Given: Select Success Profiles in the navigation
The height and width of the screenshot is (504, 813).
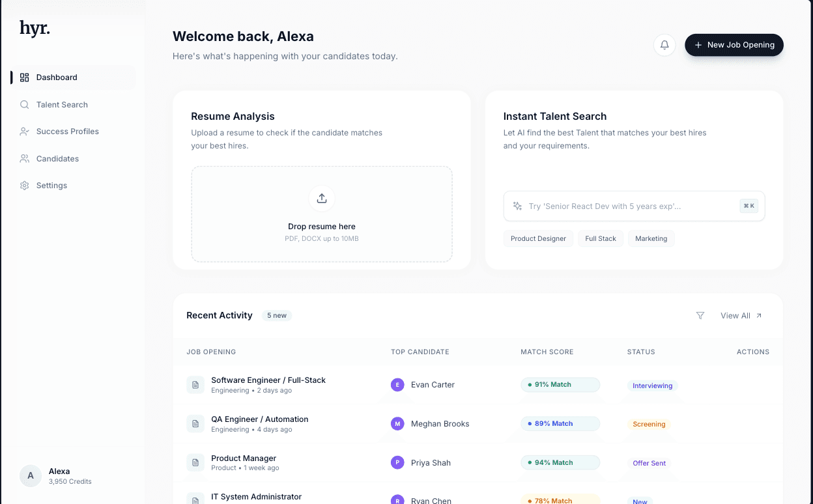Looking at the screenshot, I should (x=67, y=131).
